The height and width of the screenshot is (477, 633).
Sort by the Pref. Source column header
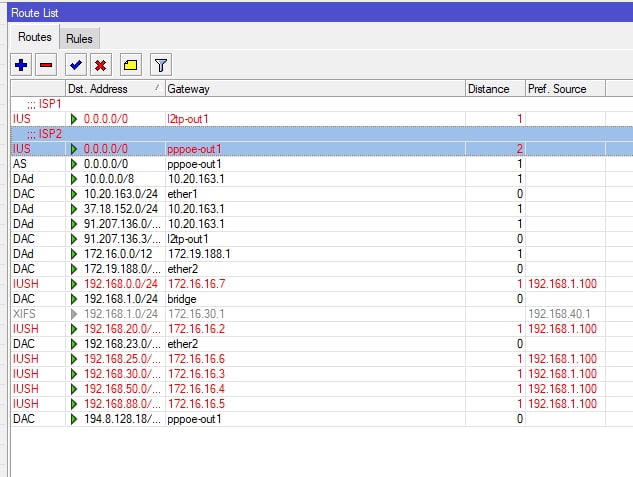[565, 89]
